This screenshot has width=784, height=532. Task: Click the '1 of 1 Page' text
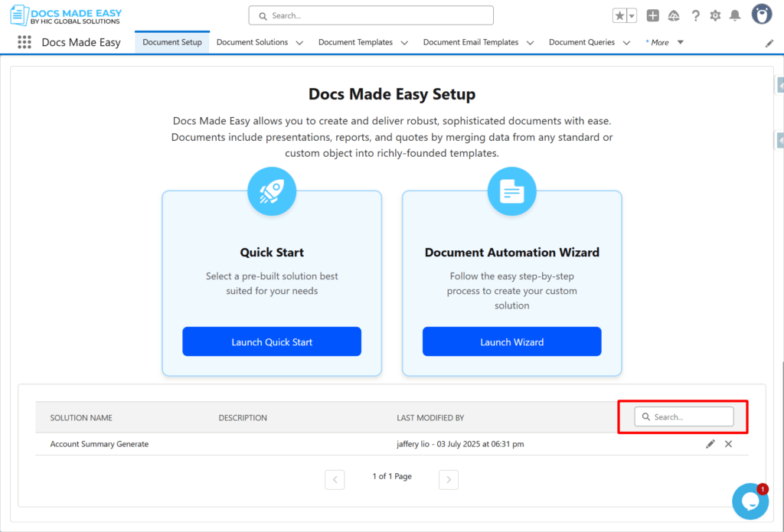(x=392, y=476)
